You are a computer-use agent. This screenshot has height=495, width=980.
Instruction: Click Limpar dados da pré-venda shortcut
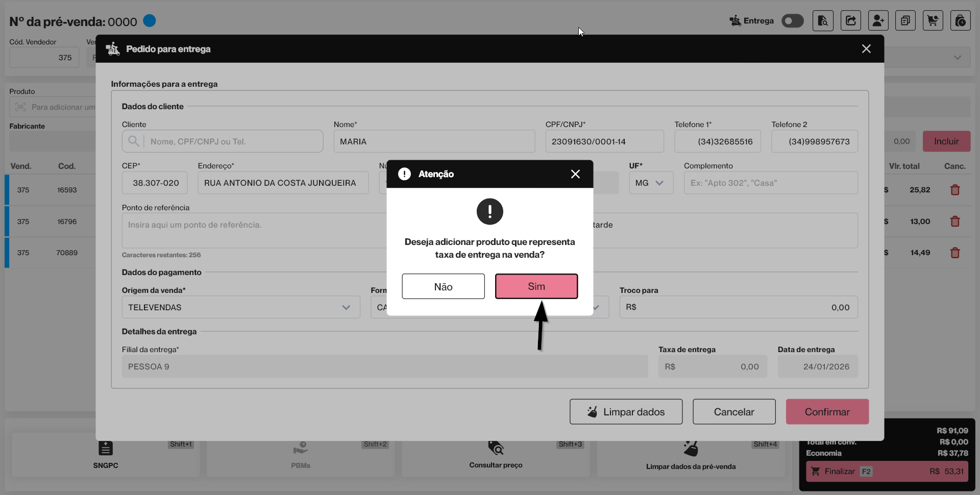(691, 454)
